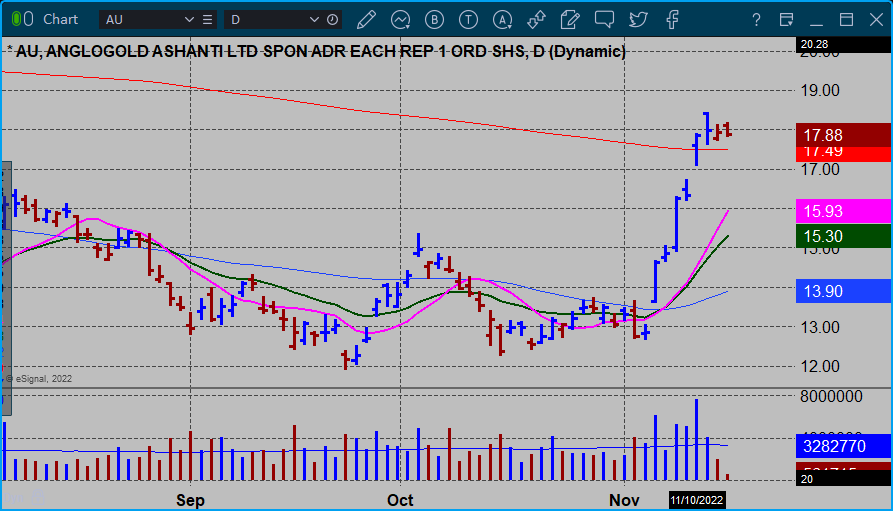Viewport: 893px width, 511px height.
Task: Select the pencil drawing tool
Action: click(x=366, y=20)
